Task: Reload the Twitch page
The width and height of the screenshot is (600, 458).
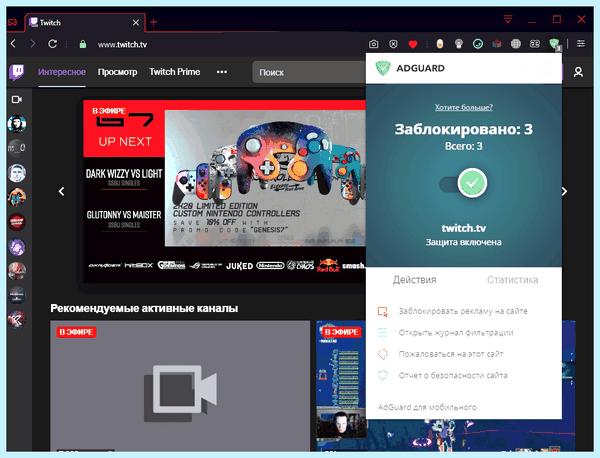Action: (x=52, y=44)
